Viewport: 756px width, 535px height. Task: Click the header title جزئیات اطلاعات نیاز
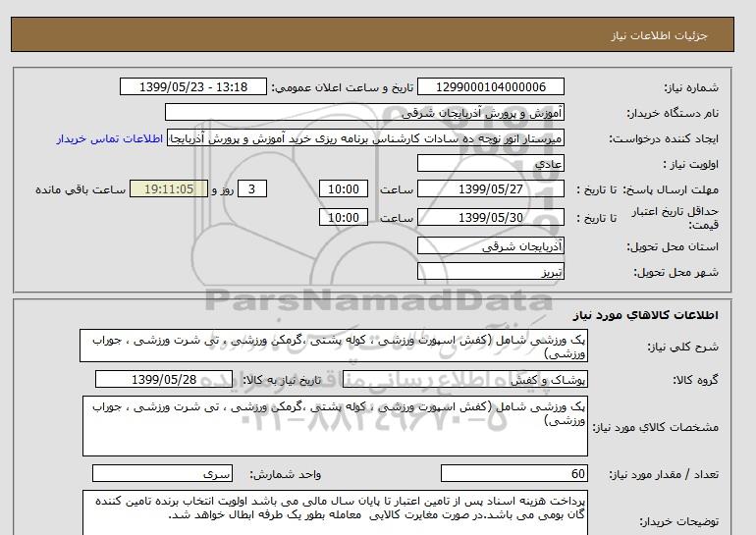[x=659, y=35]
